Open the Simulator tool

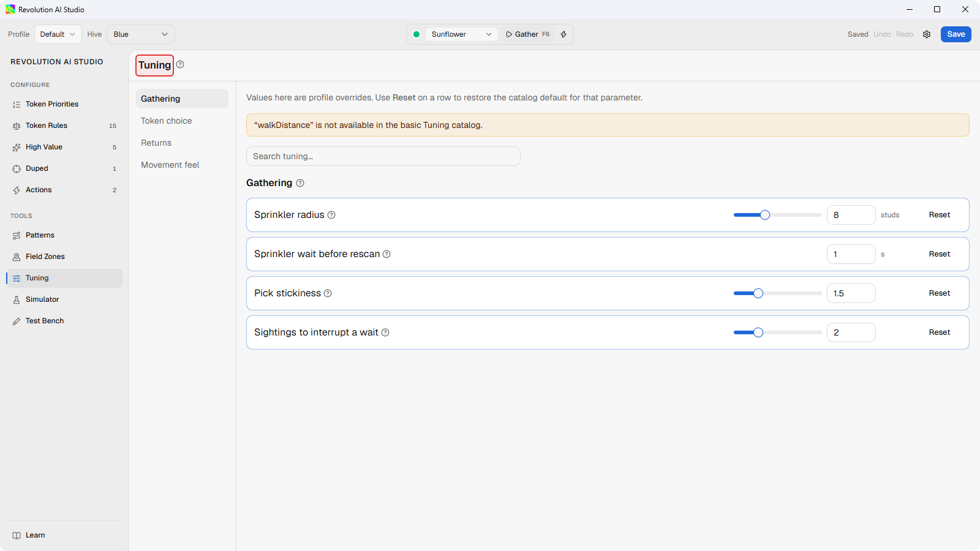[x=64, y=299]
